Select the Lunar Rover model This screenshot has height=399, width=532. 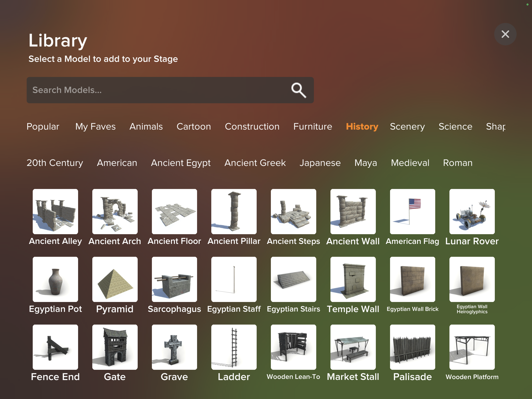(x=471, y=211)
